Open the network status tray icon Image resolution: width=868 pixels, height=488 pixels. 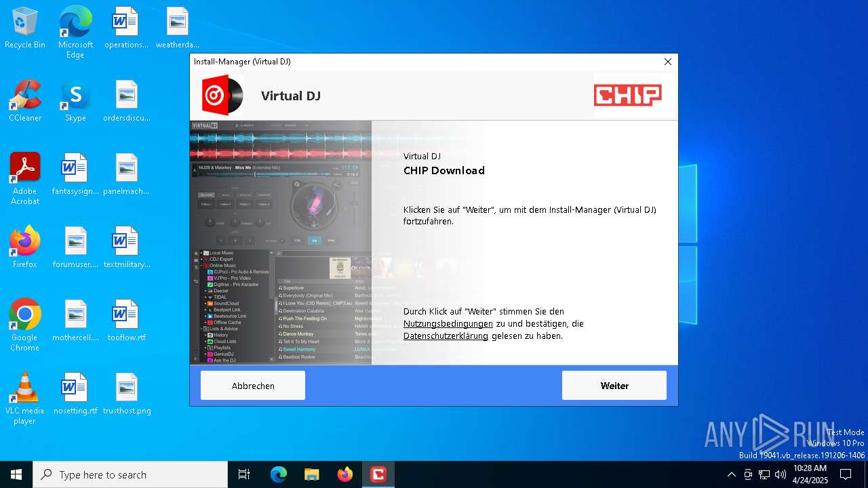[764, 474]
